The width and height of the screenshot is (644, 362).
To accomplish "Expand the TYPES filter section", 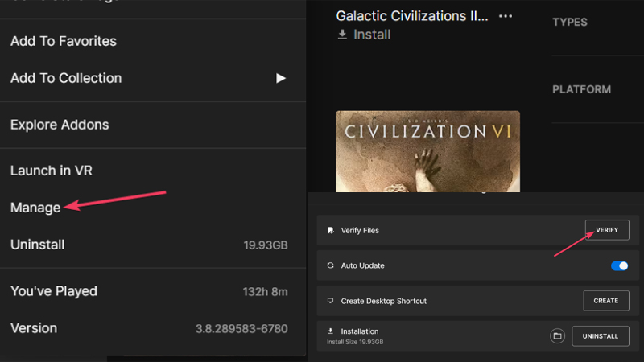I will tap(570, 23).
